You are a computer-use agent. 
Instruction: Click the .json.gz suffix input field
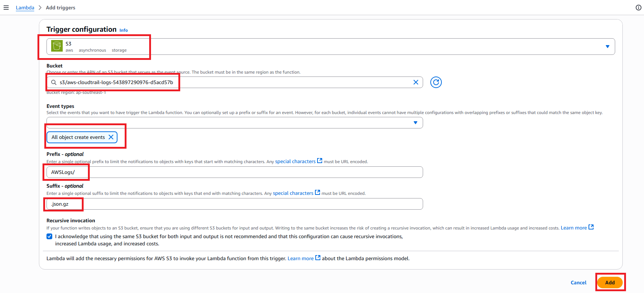235,204
